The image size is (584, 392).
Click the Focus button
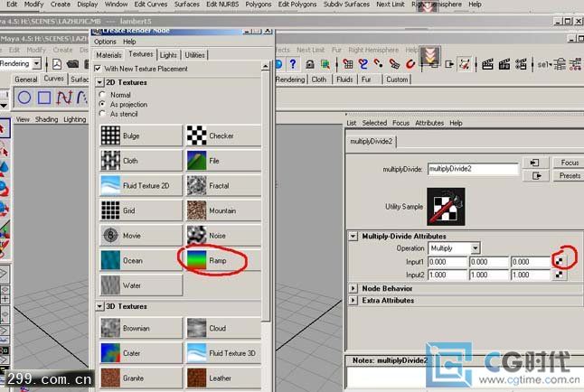tap(570, 163)
